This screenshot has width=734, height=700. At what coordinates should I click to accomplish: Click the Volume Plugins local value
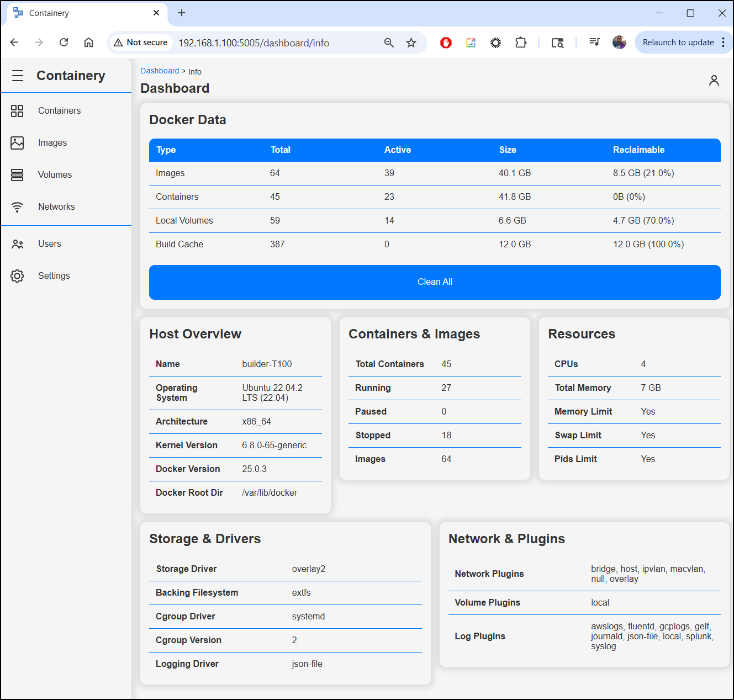pos(600,603)
